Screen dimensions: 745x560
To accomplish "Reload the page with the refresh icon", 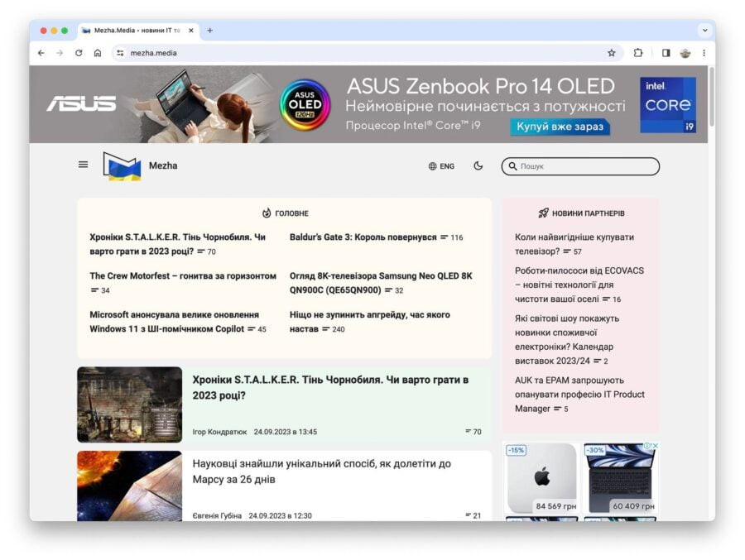I will click(79, 53).
